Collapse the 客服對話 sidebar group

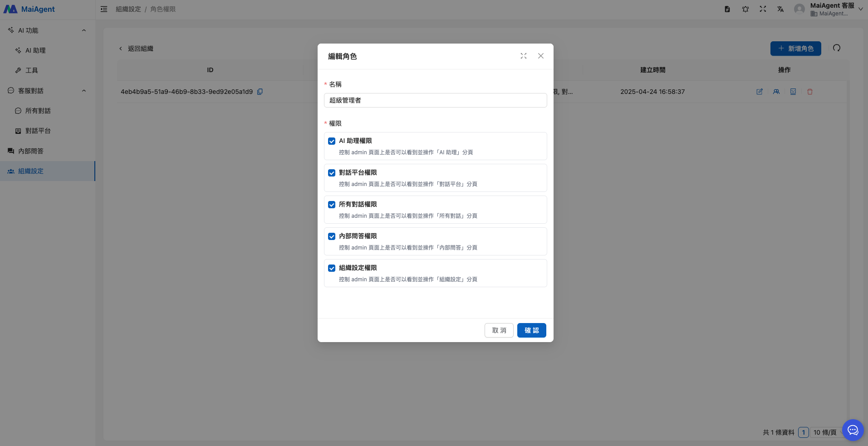click(x=84, y=91)
